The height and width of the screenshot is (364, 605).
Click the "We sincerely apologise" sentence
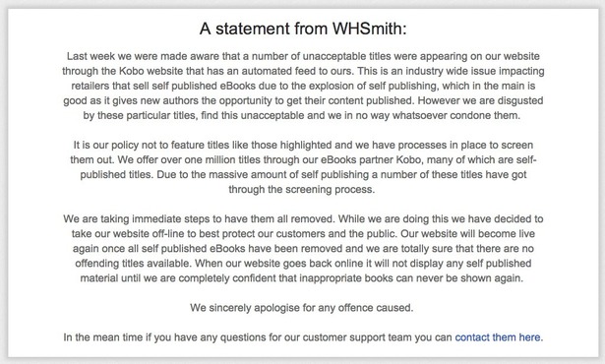click(301, 308)
